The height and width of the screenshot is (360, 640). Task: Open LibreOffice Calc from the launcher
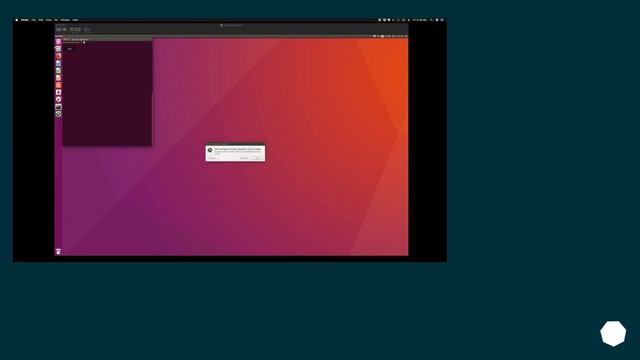tap(58, 70)
